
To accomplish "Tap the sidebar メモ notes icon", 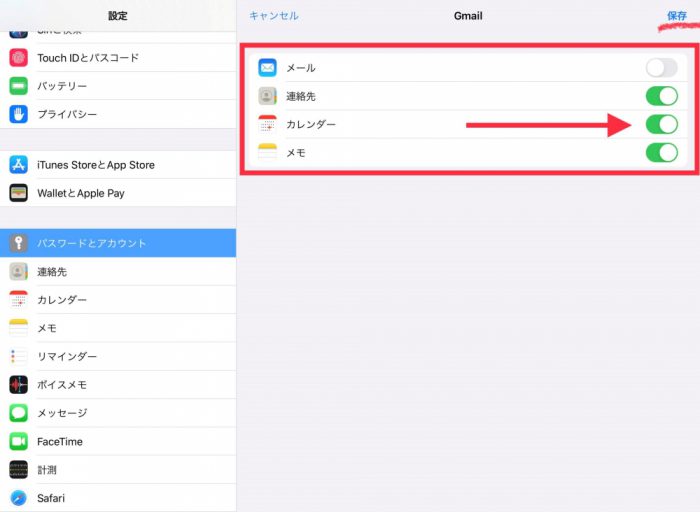I will pos(18,328).
